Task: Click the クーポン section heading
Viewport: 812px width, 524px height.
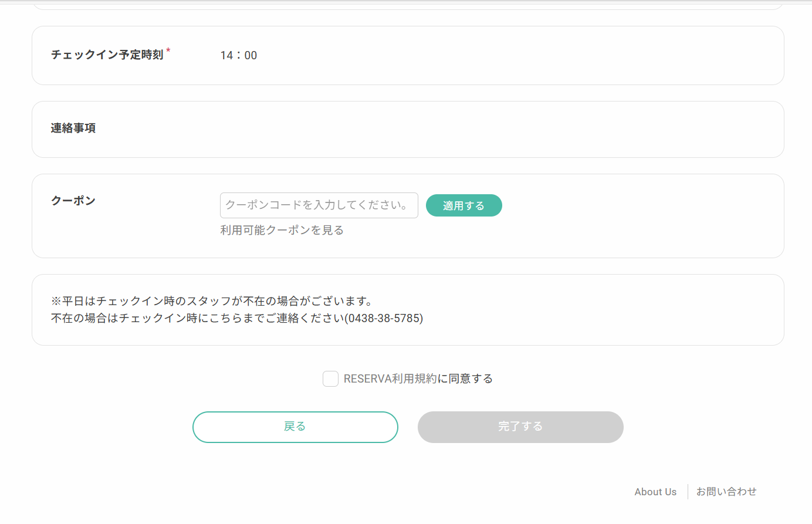Action: click(x=73, y=201)
